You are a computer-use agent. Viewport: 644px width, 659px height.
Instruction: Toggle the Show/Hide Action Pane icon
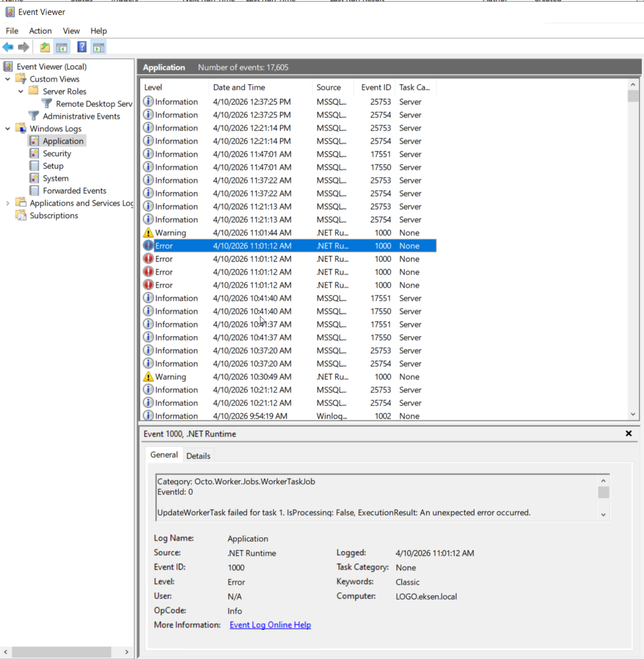[x=99, y=47]
